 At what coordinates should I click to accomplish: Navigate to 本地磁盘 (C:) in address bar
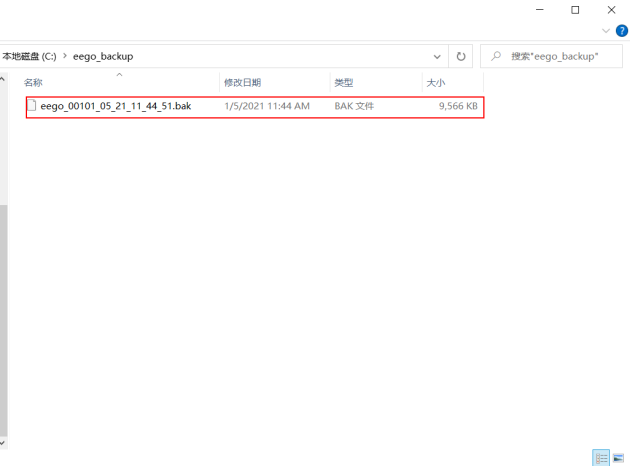tap(29, 56)
